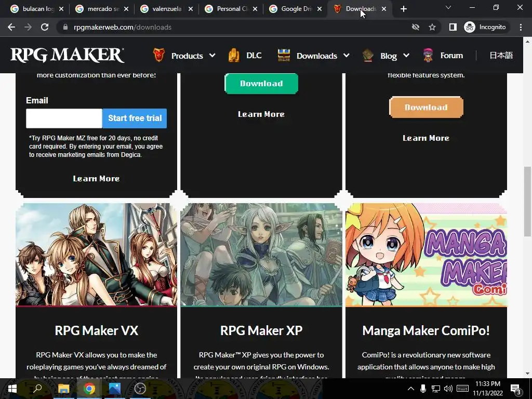Screen dimensions: 532x399
Task: Click Learn More under the email trial
Action: click(96, 179)
